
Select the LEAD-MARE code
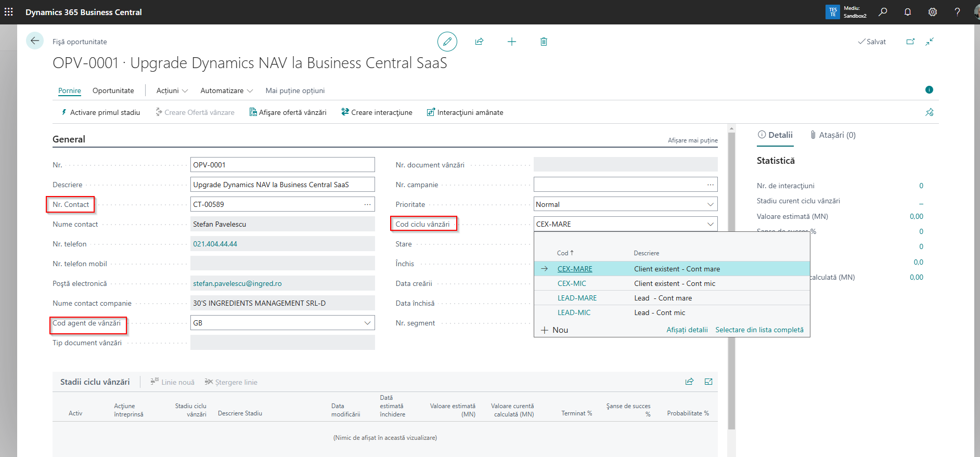click(x=577, y=298)
